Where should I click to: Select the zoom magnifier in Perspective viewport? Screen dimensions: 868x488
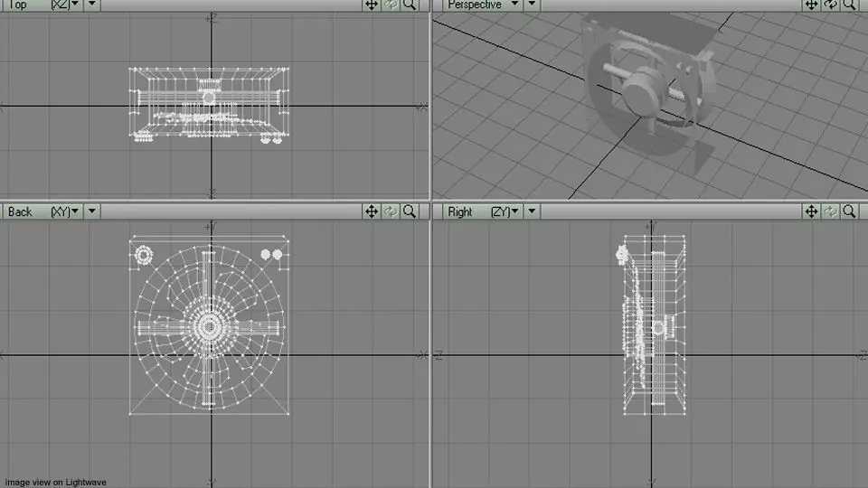coord(849,5)
